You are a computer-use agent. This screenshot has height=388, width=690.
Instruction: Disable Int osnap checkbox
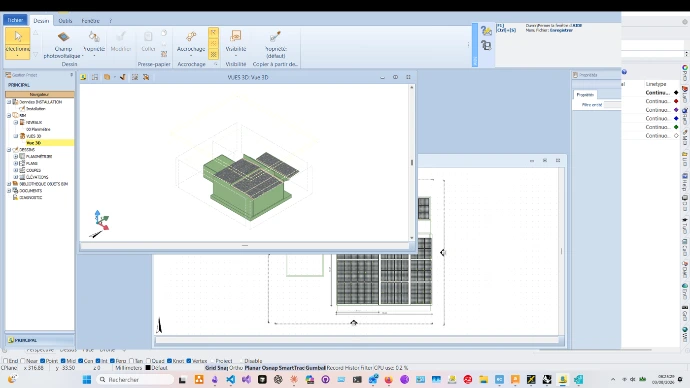[98, 361]
